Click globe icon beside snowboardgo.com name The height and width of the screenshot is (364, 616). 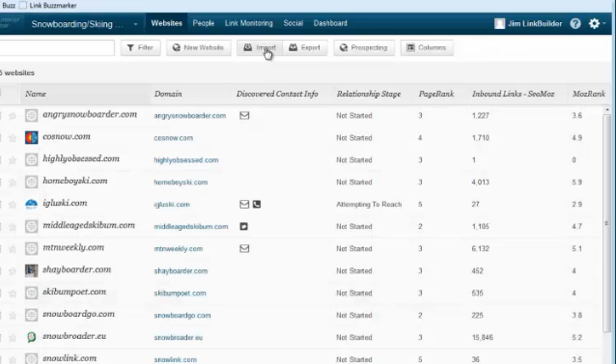pyautogui.click(x=32, y=315)
